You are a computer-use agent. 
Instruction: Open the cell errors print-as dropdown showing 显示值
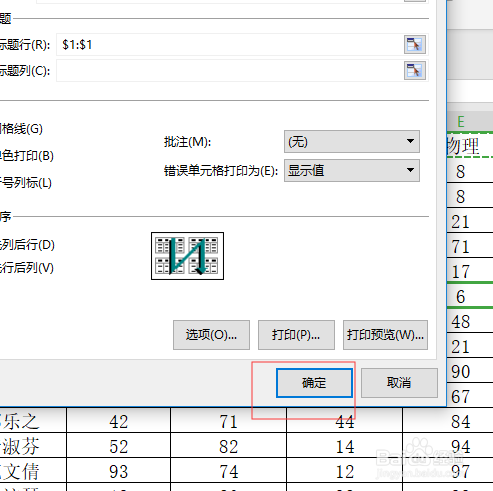(x=352, y=170)
